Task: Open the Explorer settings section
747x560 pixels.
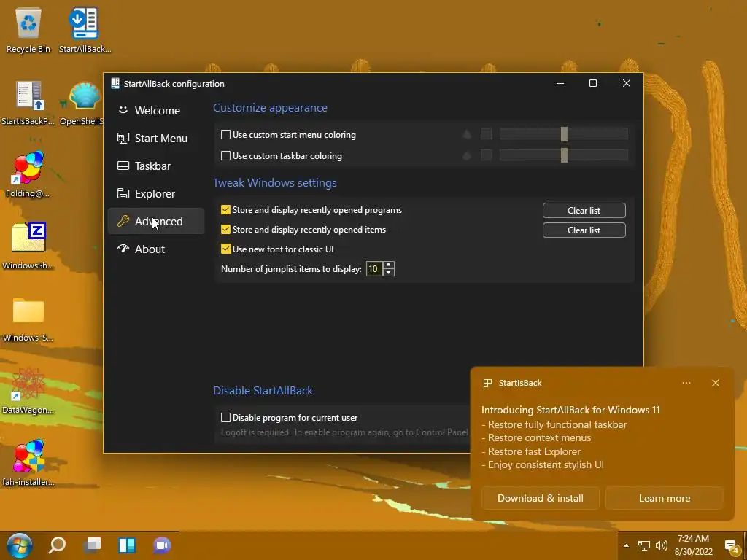Action: point(156,193)
